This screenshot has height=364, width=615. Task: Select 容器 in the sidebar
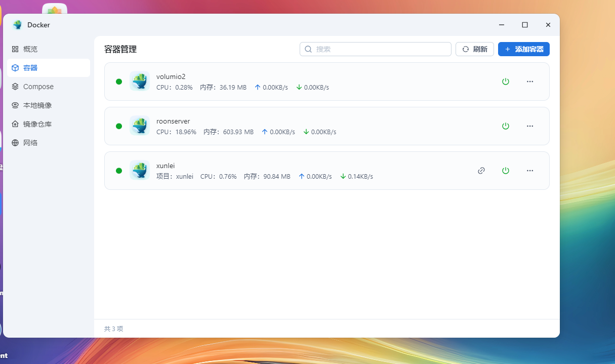[49, 68]
